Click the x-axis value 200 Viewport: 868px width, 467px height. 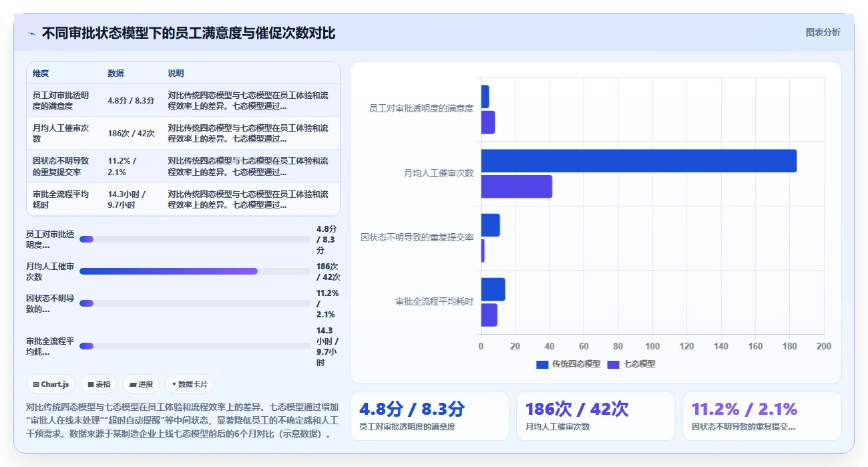click(824, 346)
